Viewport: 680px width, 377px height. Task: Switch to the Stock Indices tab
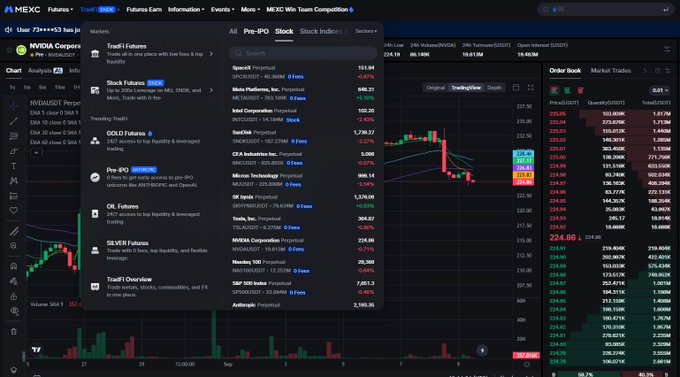(x=320, y=31)
